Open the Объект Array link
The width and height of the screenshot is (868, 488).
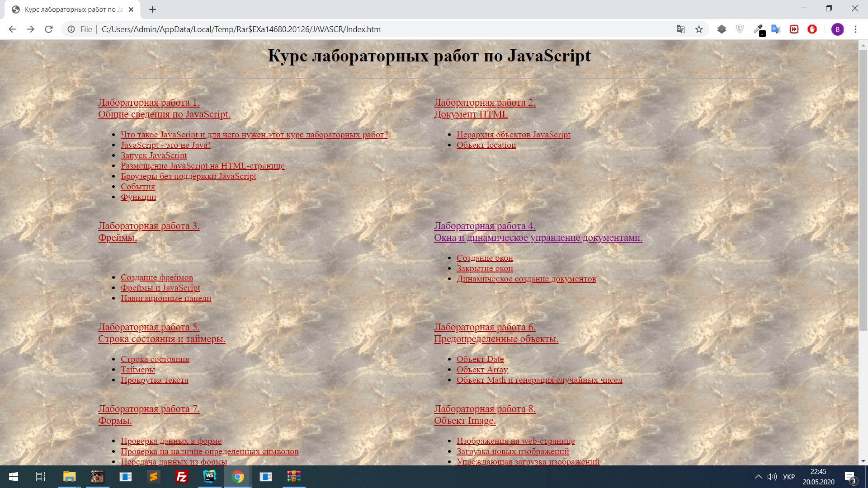[482, 370]
